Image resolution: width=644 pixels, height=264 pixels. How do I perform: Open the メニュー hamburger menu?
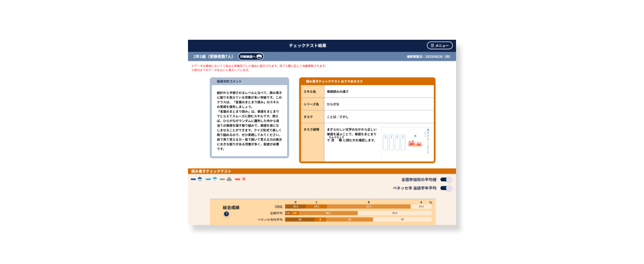coord(440,45)
